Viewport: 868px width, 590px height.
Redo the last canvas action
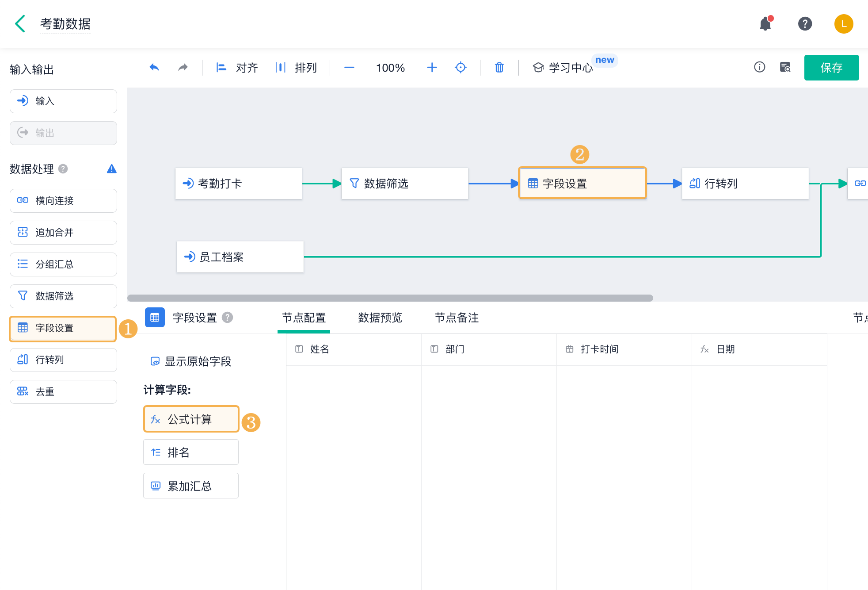click(183, 67)
